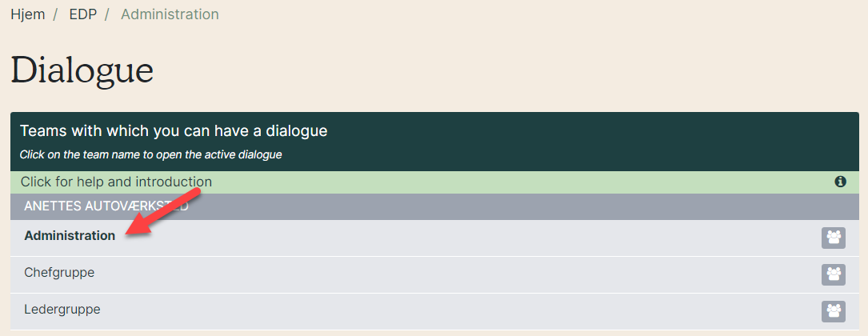Screen dimensions: 868x336
Task: Open team members icon for Chefgruppe
Action: pyautogui.click(x=833, y=274)
